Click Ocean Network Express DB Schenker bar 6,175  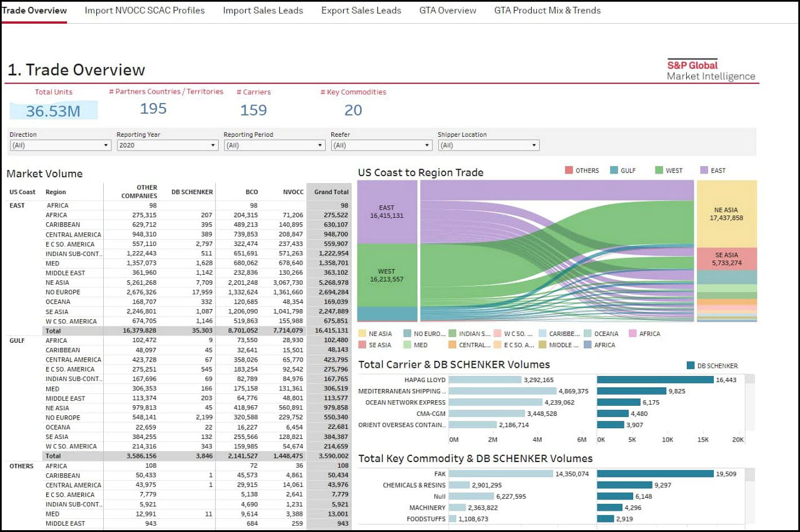(x=619, y=402)
